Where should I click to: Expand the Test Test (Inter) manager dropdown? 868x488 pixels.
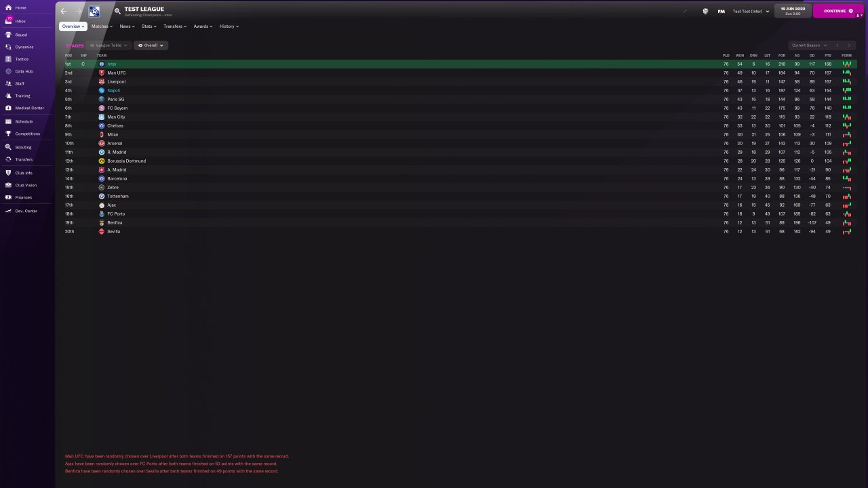(751, 11)
